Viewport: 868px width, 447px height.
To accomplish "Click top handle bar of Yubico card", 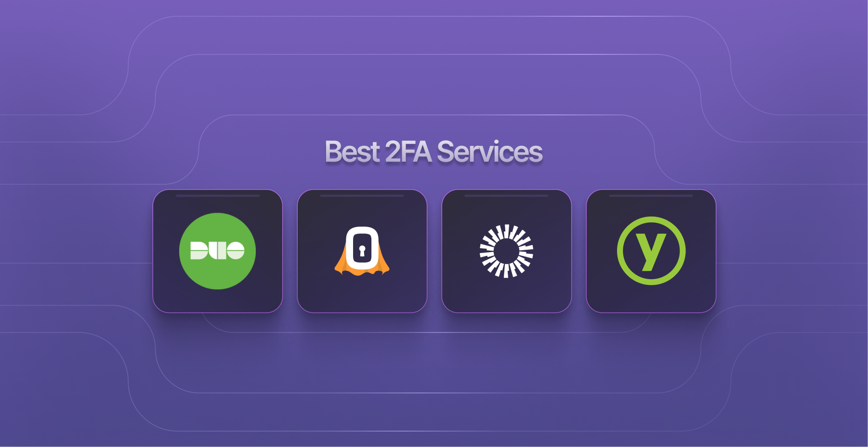I will pyautogui.click(x=651, y=196).
